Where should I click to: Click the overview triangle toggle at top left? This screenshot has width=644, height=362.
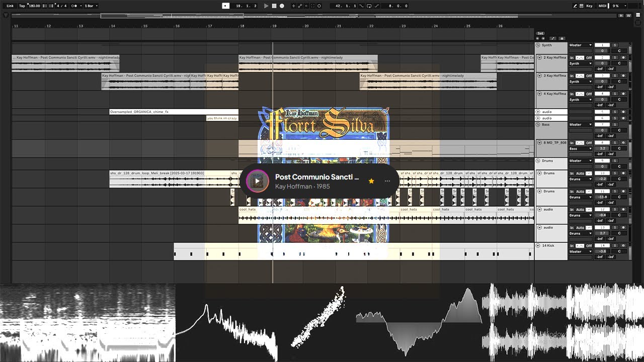tap(6, 16)
